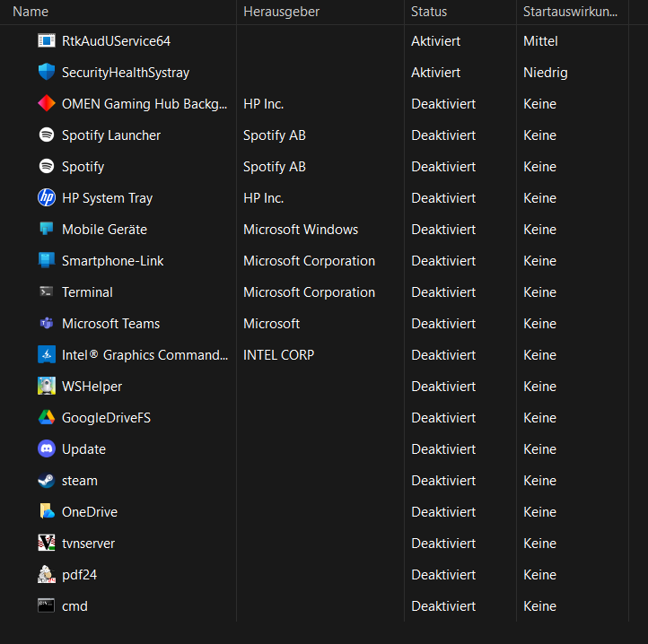This screenshot has width=648, height=644.
Task: Click the INTEL CORP publisher cell
Action: (278, 355)
